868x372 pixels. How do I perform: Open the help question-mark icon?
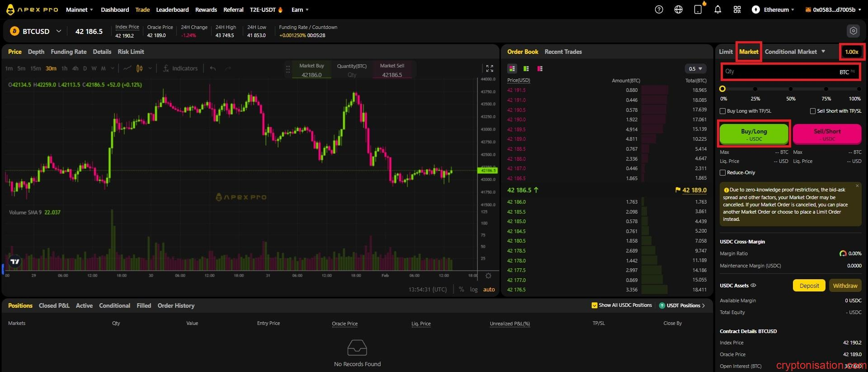click(659, 10)
